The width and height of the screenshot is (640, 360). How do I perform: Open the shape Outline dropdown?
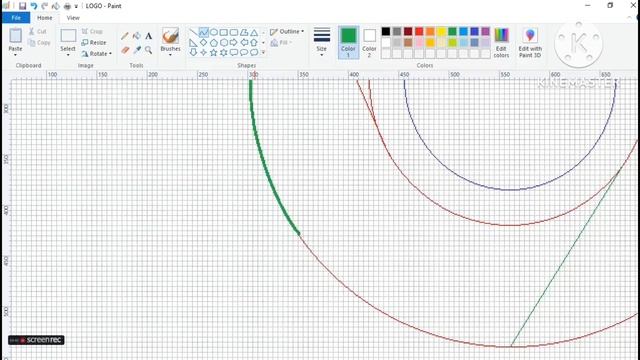point(287,31)
